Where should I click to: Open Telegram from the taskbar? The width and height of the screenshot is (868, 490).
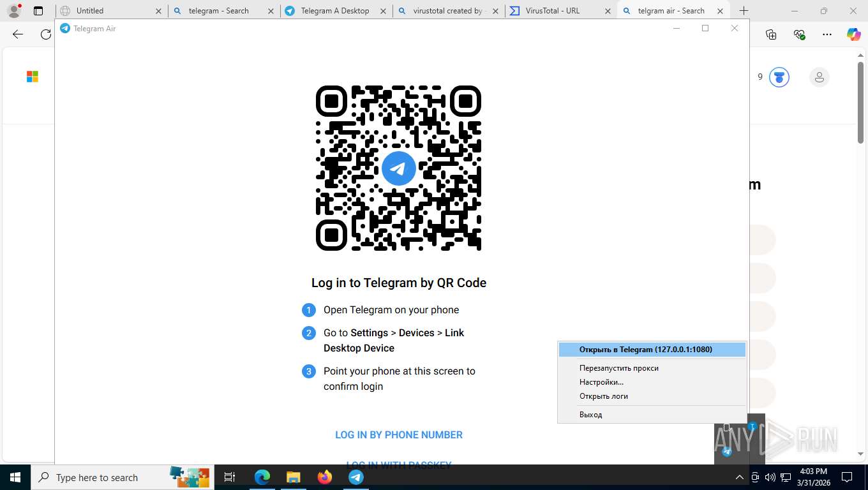point(356,477)
